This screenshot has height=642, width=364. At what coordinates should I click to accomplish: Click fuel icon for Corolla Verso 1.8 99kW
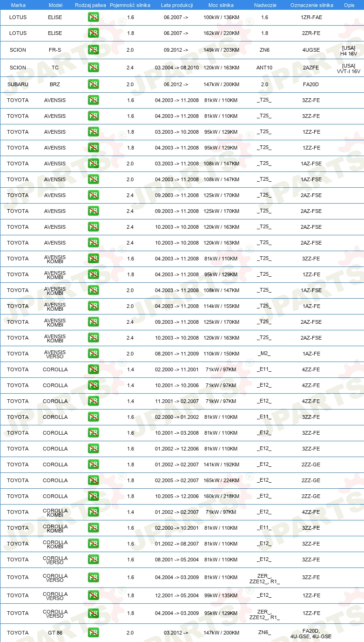point(93,595)
